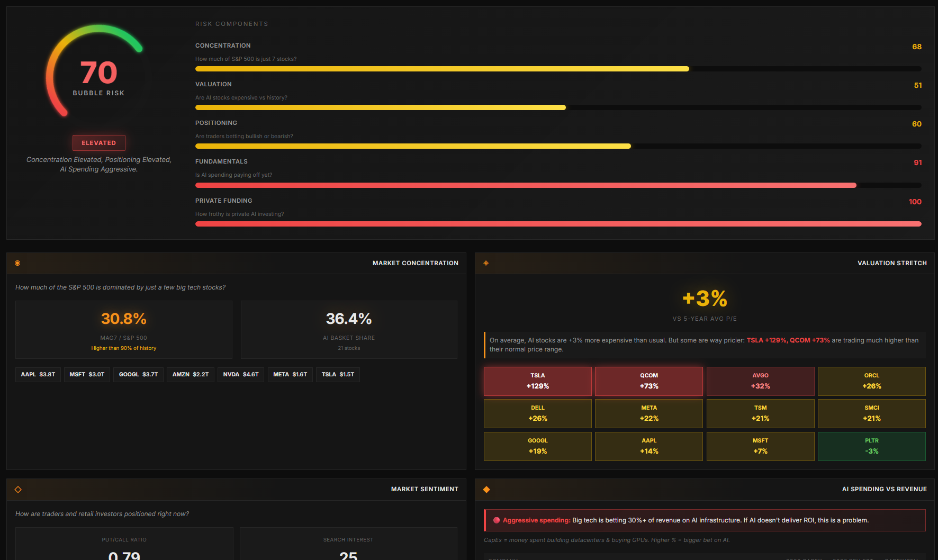Image resolution: width=938 pixels, height=560 pixels.
Task: Click the Valuation Stretch diamond icon
Action: point(486,263)
